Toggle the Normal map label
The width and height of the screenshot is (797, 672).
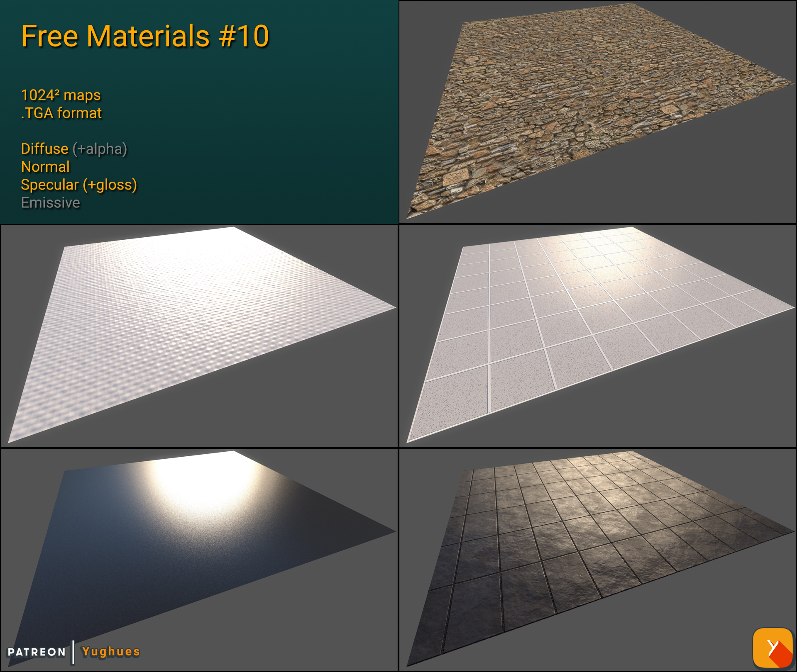(45, 167)
